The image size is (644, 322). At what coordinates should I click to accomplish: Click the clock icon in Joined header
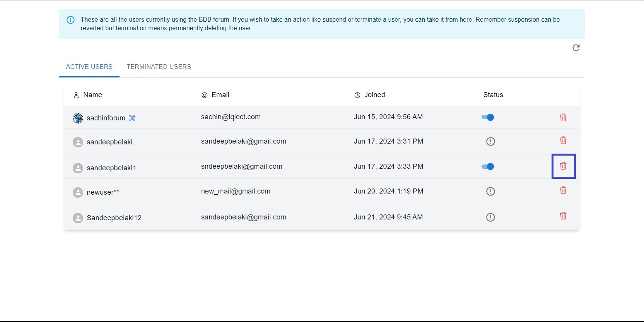pos(357,95)
